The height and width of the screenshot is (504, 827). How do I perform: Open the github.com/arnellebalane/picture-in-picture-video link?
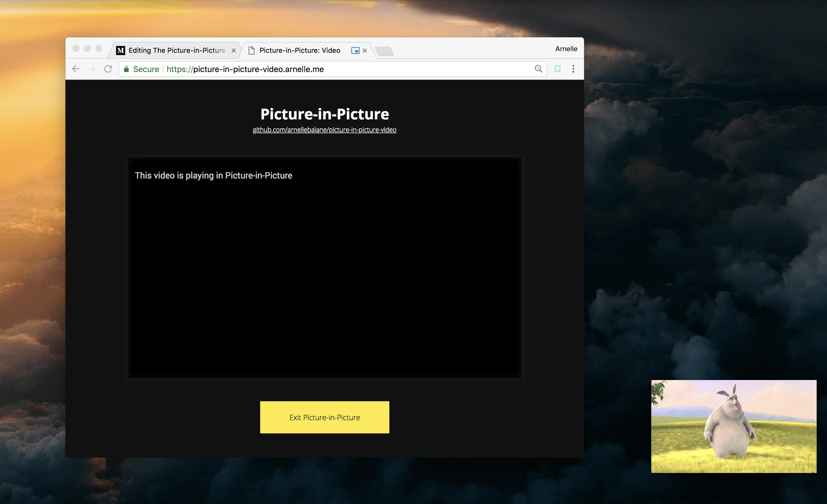[x=324, y=129]
